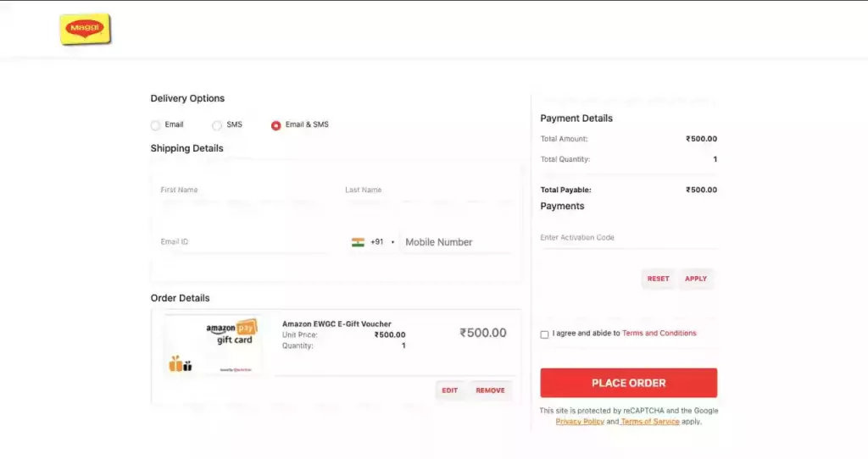Viewport: 868px width, 459px height.
Task: Click the Mobile Number field
Action: (456, 242)
